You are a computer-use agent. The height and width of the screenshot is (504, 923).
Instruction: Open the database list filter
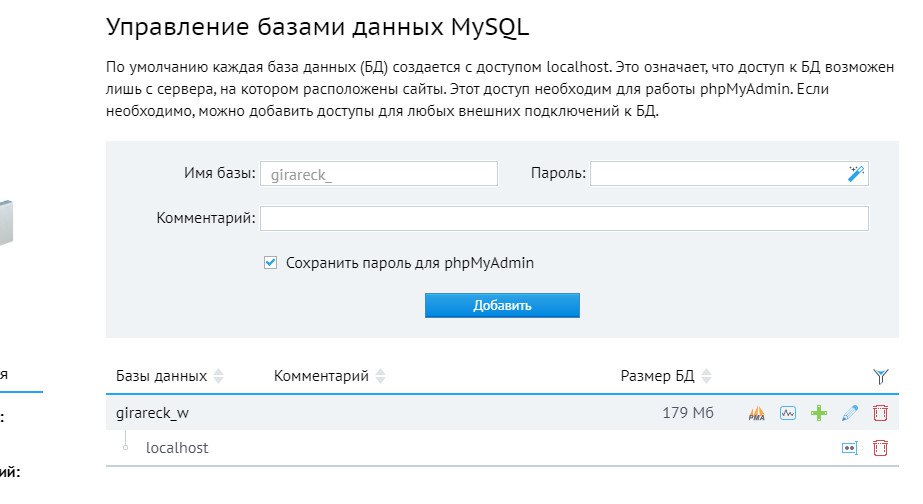click(880, 376)
